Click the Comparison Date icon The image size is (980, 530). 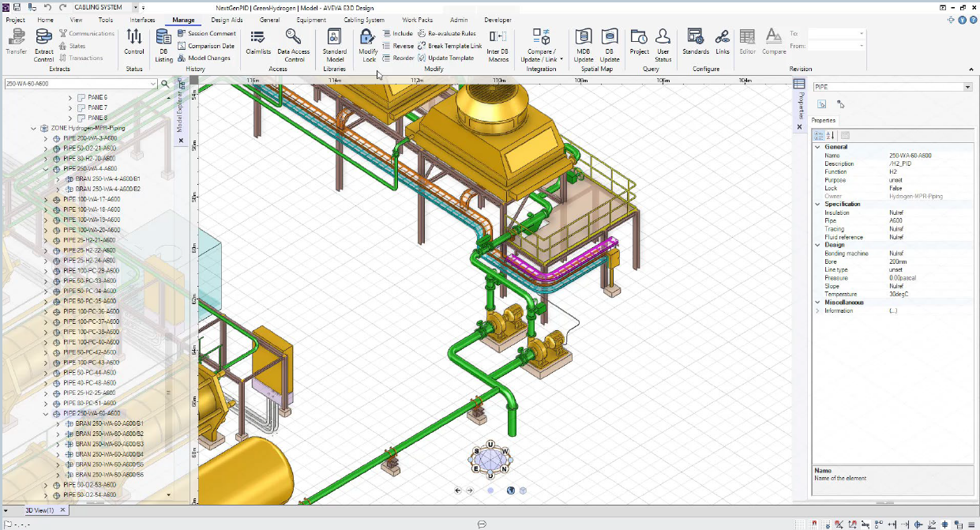tap(182, 46)
